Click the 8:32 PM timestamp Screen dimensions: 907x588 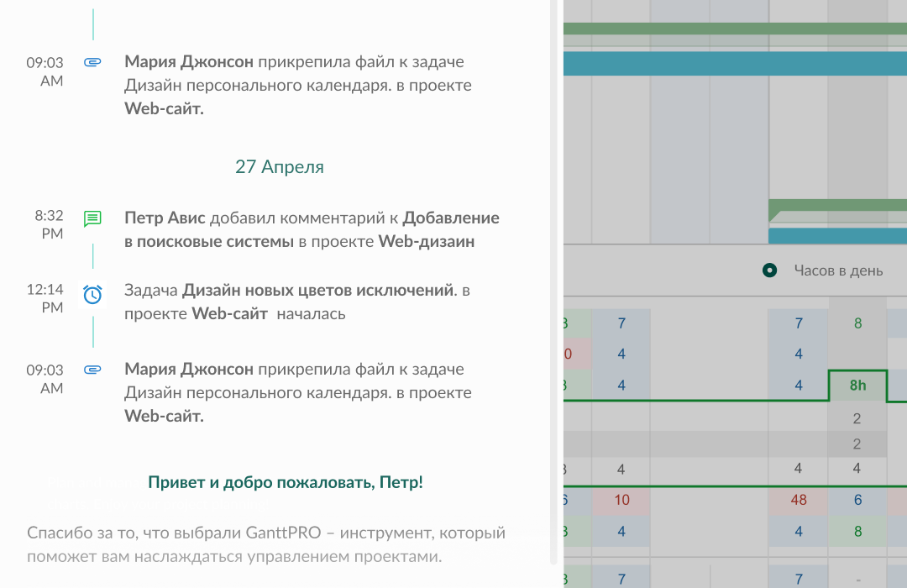click(50, 224)
